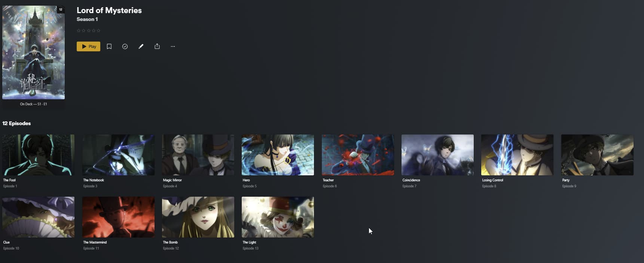Open The Bomb episode thumbnail
The width and height of the screenshot is (644, 263).
click(198, 217)
